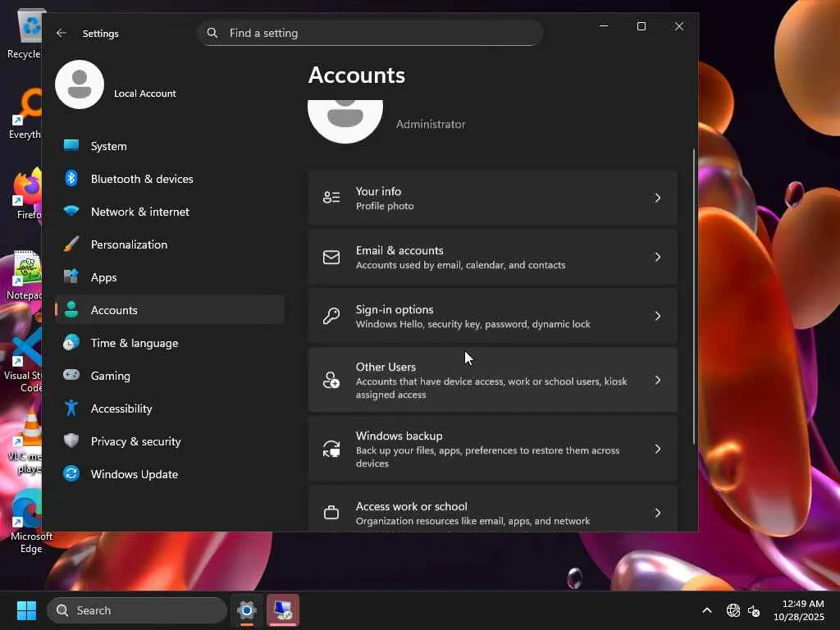Open Access work or school page

pos(493,509)
